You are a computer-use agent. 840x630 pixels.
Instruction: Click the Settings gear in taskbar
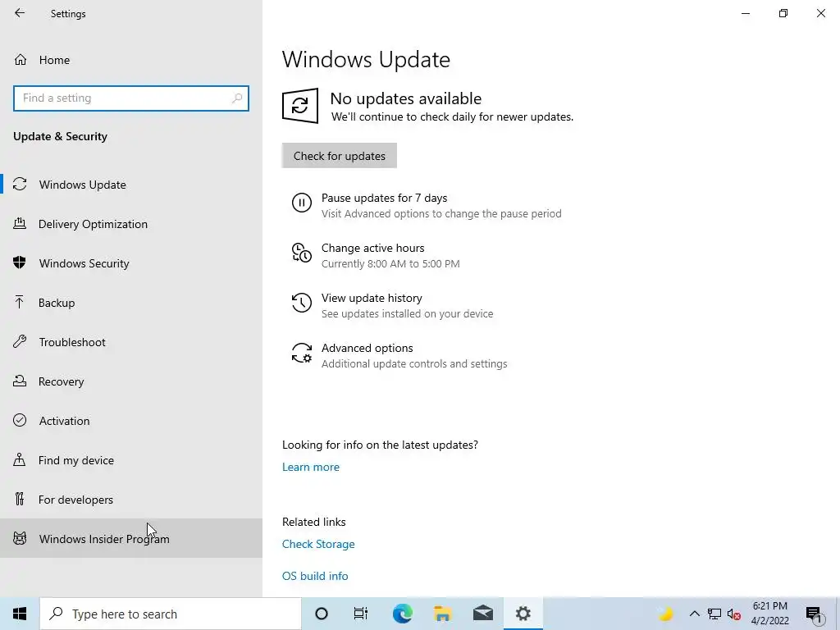click(x=523, y=614)
